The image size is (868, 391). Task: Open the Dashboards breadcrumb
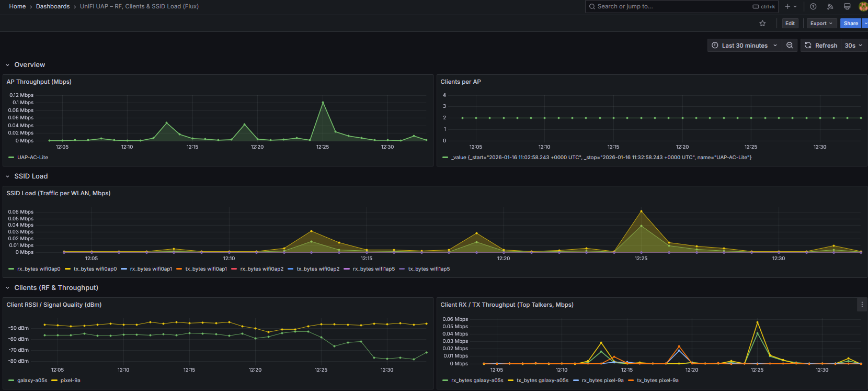coord(53,6)
